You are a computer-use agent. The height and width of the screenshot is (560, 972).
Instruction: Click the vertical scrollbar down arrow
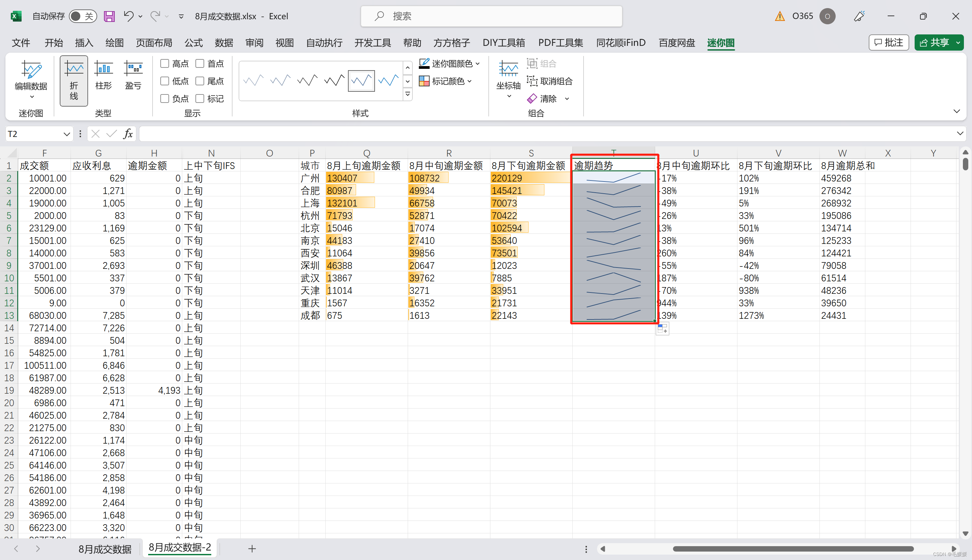click(965, 533)
